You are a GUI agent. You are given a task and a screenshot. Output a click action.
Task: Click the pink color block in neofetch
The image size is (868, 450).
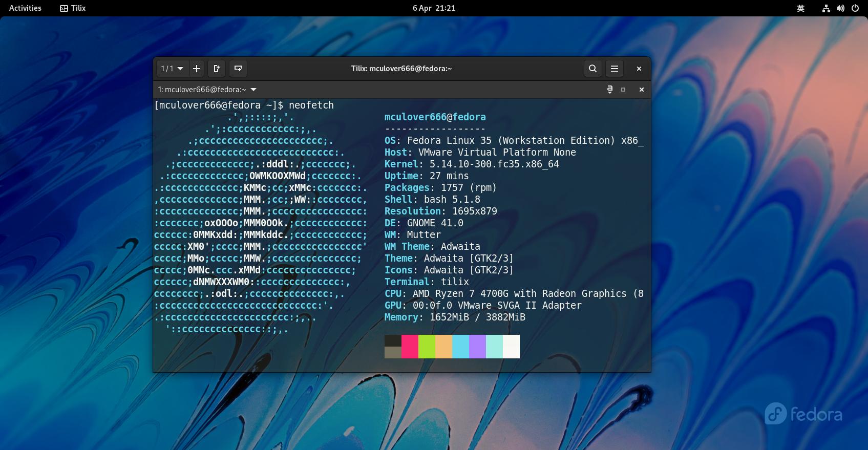pyautogui.click(x=410, y=347)
